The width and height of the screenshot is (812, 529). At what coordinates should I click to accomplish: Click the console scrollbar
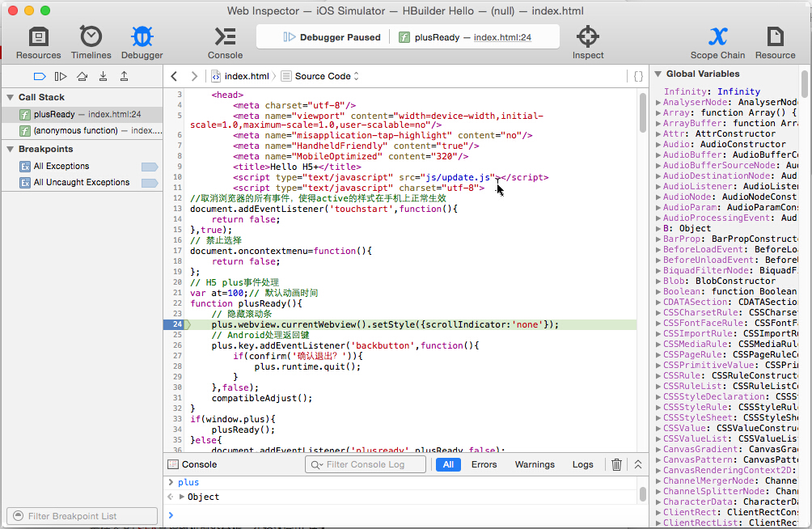tap(642, 493)
